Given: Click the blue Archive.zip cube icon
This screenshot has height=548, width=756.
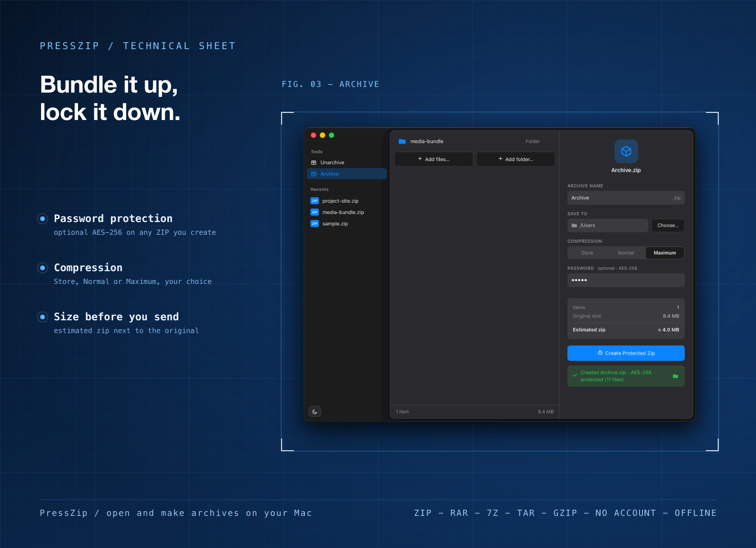Looking at the screenshot, I should [x=626, y=151].
